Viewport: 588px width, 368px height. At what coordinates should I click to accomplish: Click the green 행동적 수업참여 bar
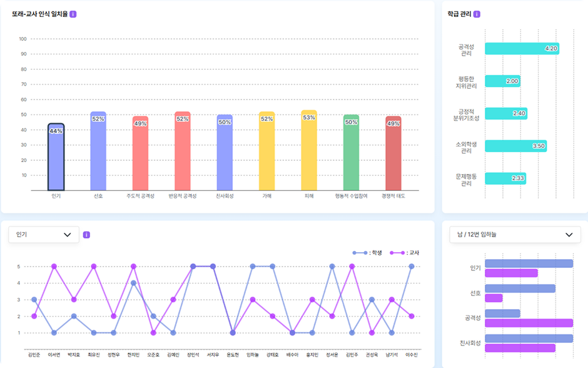pos(351,152)
